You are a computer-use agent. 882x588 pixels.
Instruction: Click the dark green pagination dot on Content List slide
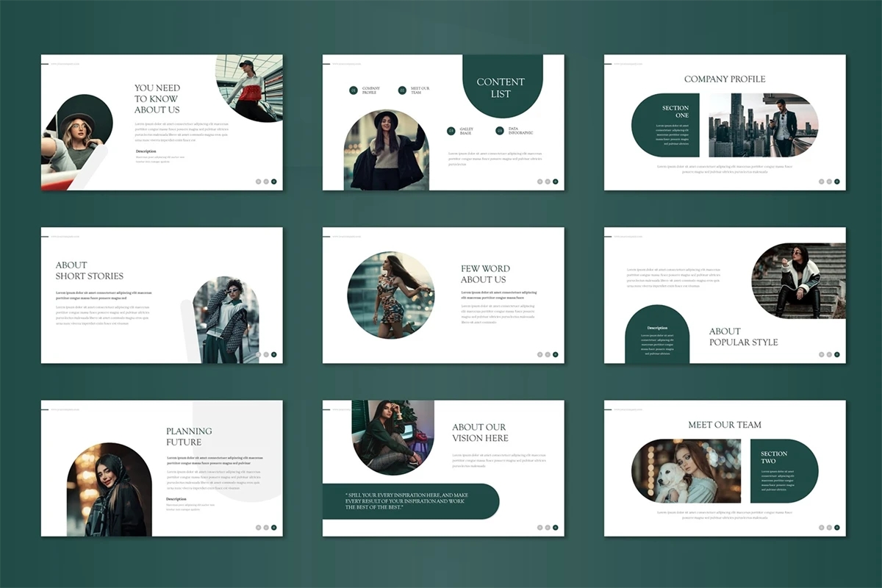[x=556, y=181]
